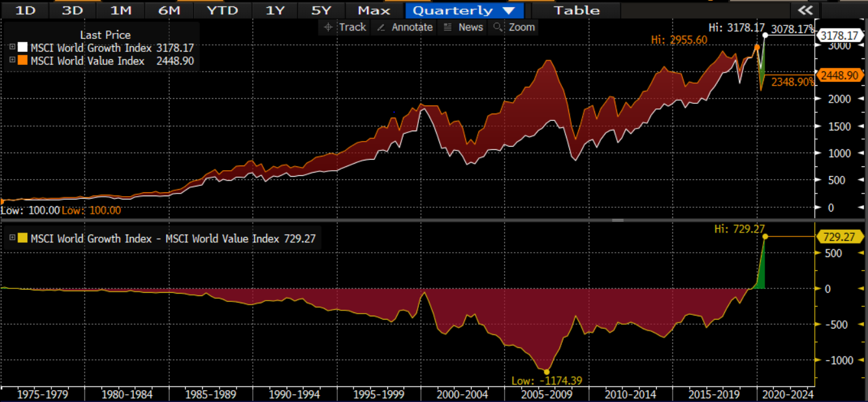Click the white Low: 100.00 label
Viewport: 868px width, 402px height.
coord(30,210)
